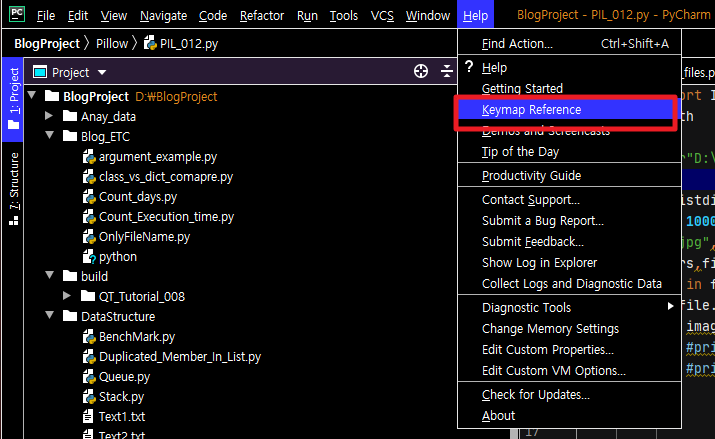Viewport: 715px width, 439px height.
Task: Open the Tools menu
Action: (x=344, y=15)
